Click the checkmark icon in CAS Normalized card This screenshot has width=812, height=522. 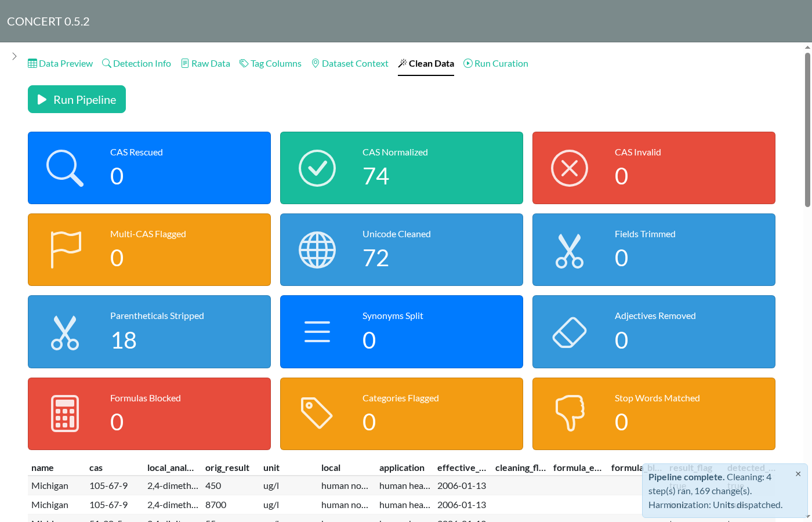tap(317, 168)
